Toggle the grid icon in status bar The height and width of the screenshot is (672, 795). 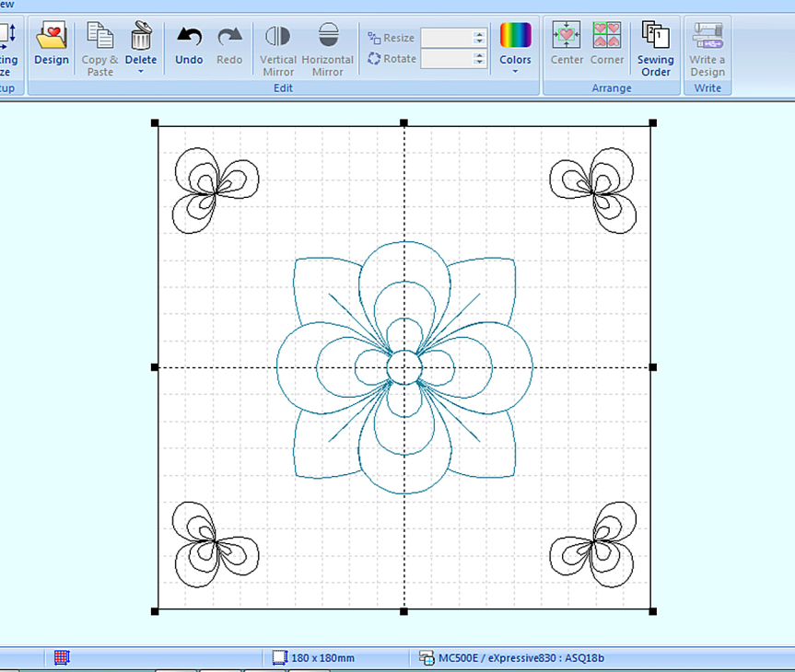click(x=62, y=657)
